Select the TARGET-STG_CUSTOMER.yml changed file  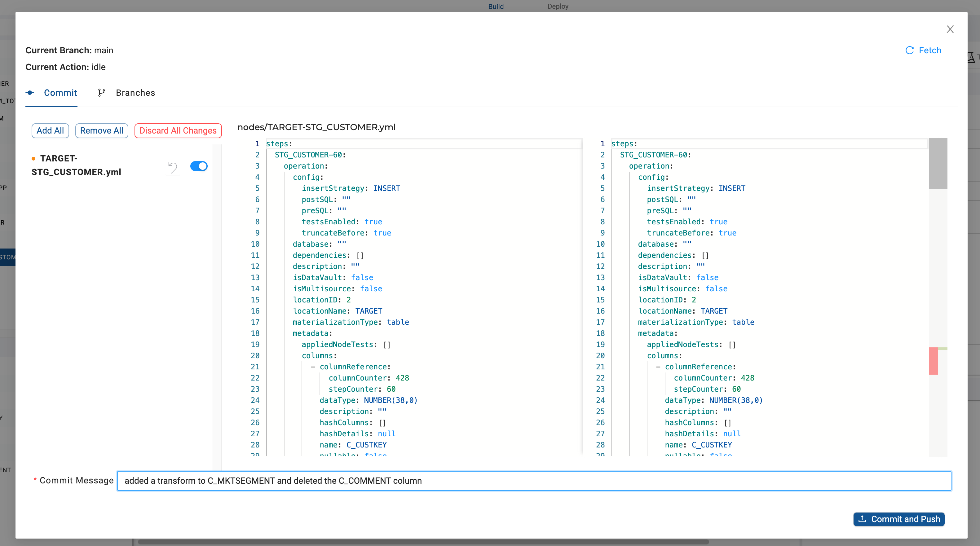tap(77, 165)
